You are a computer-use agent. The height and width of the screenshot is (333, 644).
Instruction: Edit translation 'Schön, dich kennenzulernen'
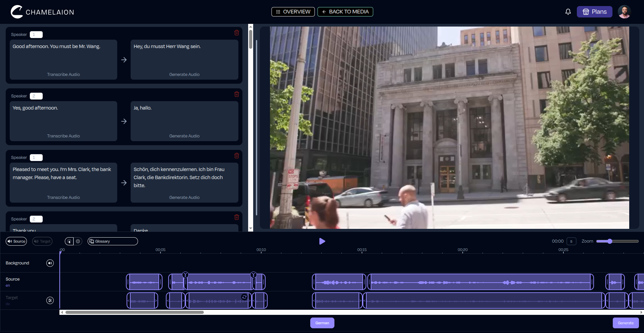(184, 177)
